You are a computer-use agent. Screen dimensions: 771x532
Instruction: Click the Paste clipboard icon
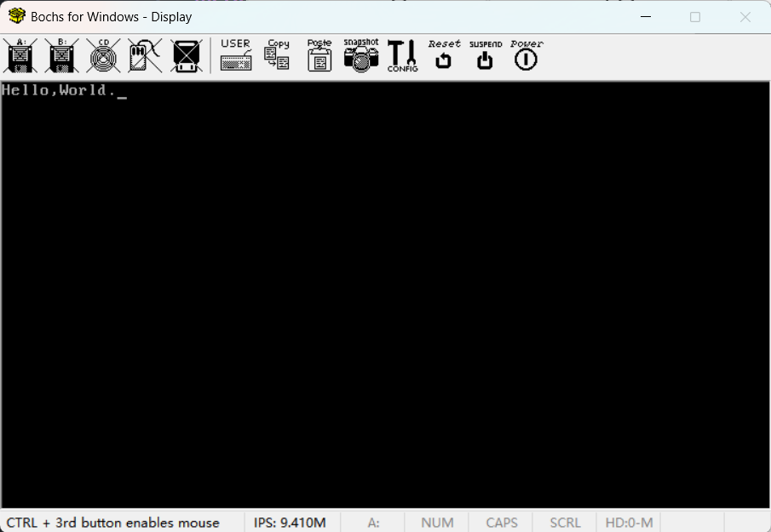(x=319, y=55)
